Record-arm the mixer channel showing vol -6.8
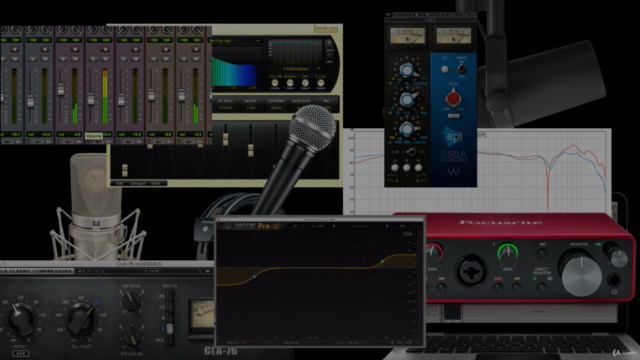 point(166,49)
